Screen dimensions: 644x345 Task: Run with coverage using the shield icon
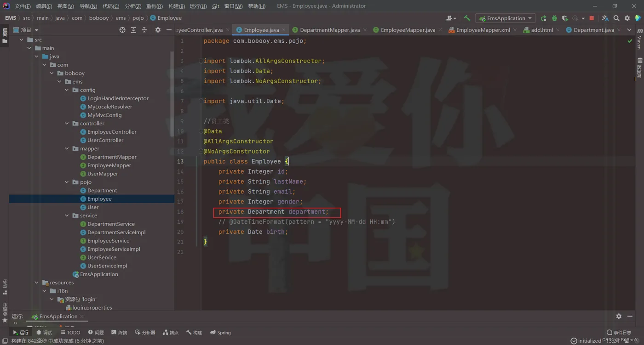coord(565,18)
